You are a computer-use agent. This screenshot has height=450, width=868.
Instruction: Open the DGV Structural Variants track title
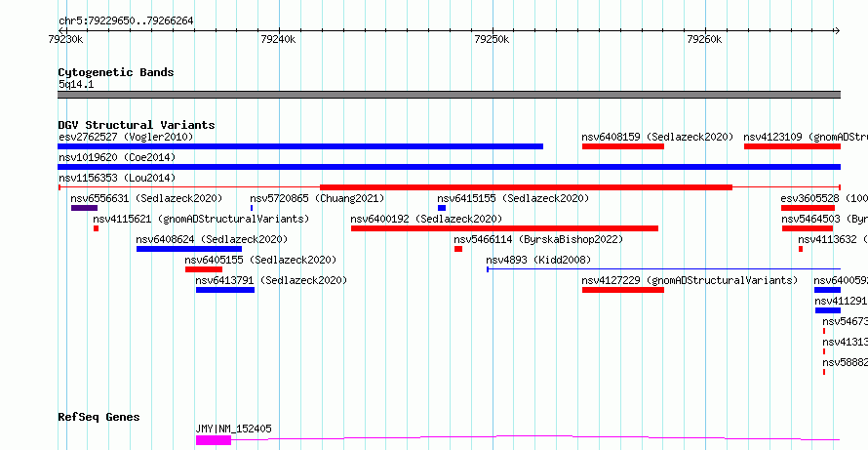point(137,125)
